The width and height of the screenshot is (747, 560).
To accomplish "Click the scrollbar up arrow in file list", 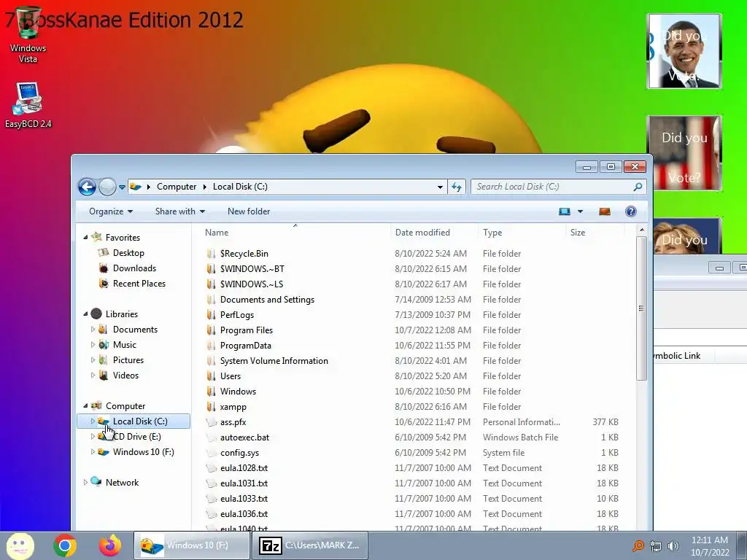I will pyautogui.click(x=641, y=230).
